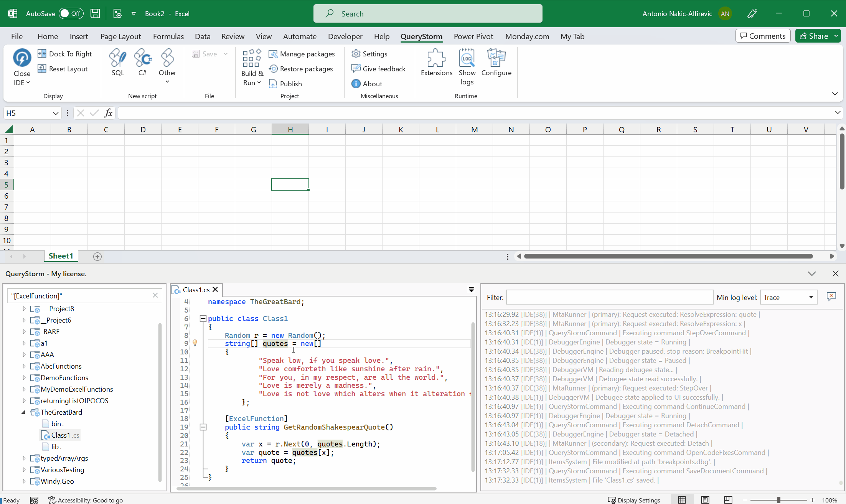
Task: Collapse the Class1 code block
Action: (x=203, y=318)
